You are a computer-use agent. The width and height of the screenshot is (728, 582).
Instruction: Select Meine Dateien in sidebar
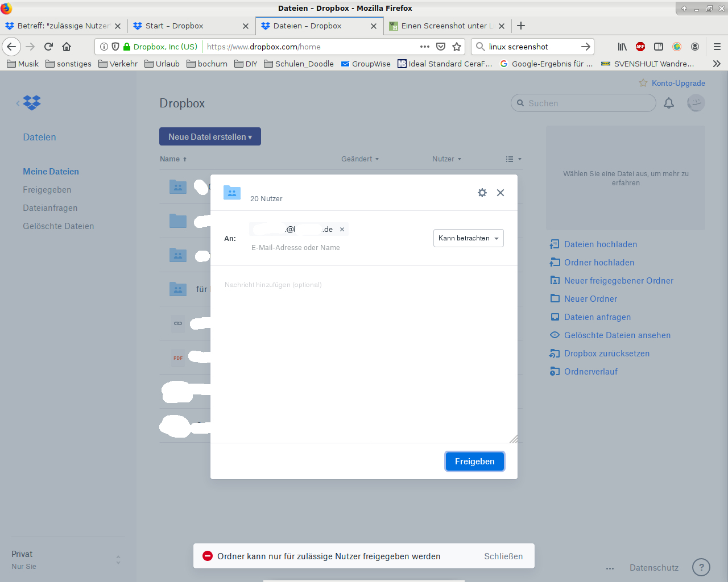pos(51,172)
